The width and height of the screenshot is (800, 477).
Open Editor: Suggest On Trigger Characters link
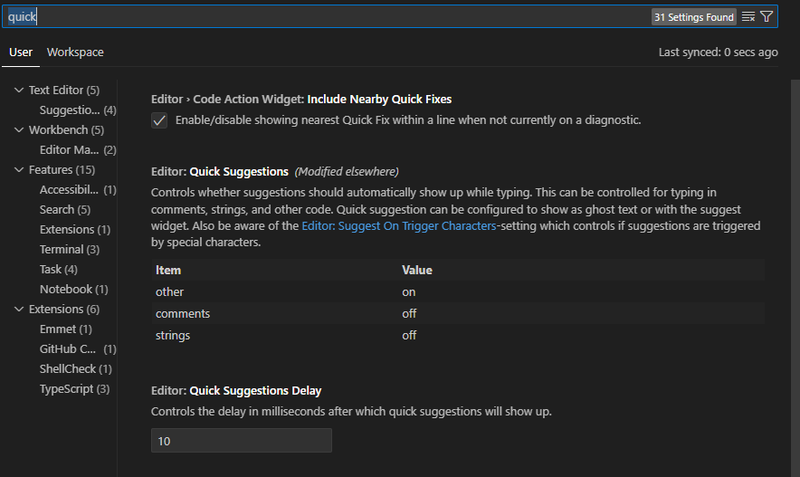pyautogui.click(x=398, y=225)
